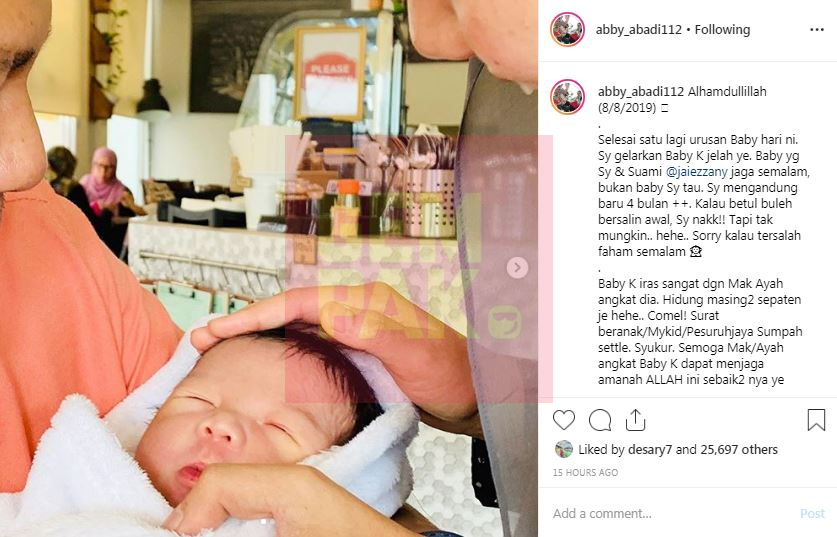Click the baby photo in the post
The width and height of the screenshot is (837, 537).
pyautogui.click(x=269, y=268)
